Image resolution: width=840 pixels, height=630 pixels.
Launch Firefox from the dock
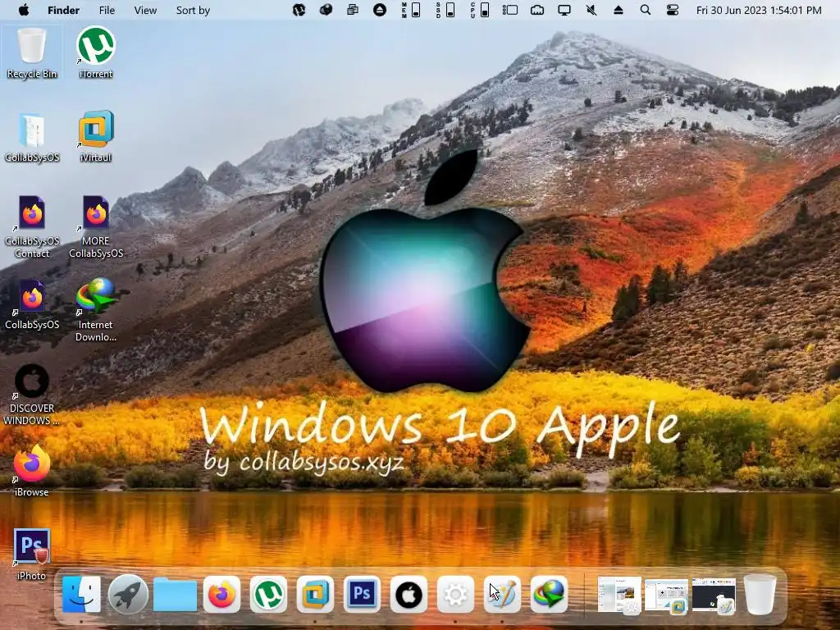click(x=221, y=594)
